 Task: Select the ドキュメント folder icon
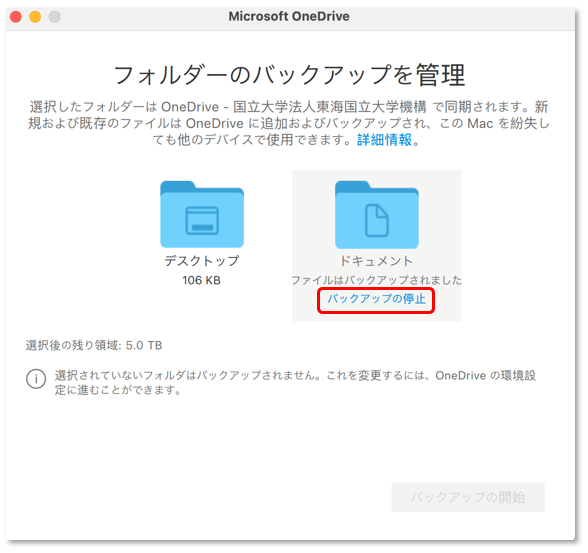(376, 214)
